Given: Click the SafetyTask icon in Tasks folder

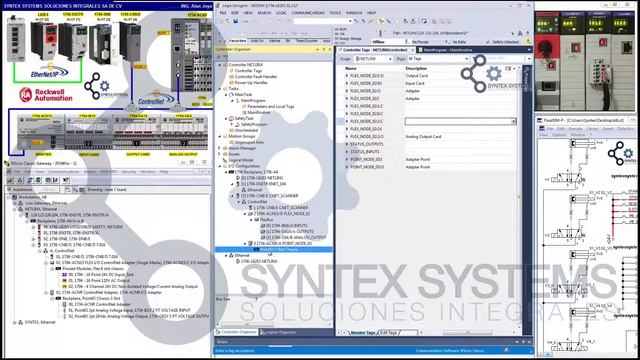Looking at the screenshot, I should coord(231,118).
